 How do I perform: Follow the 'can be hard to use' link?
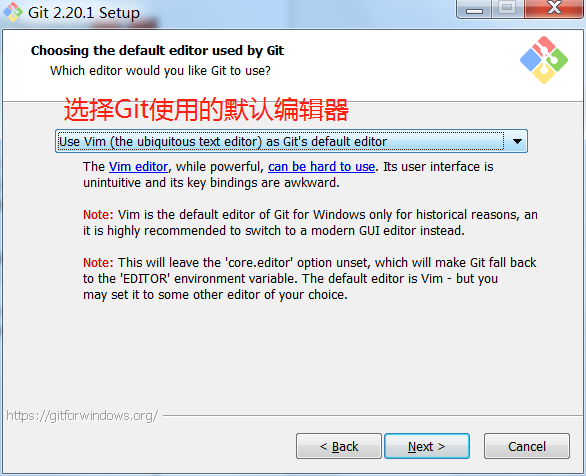tap(321, 167)
